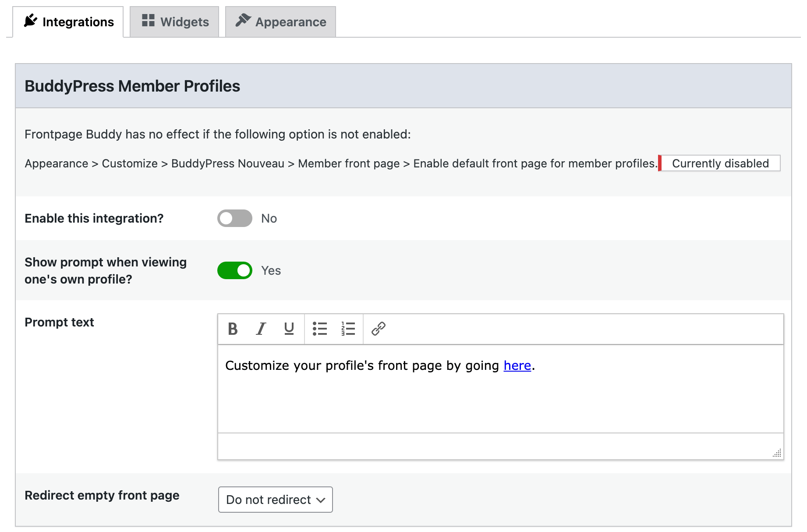Click into the prompt text editor area
This screenshot has width=807, height=532.
tap(501, 389)
